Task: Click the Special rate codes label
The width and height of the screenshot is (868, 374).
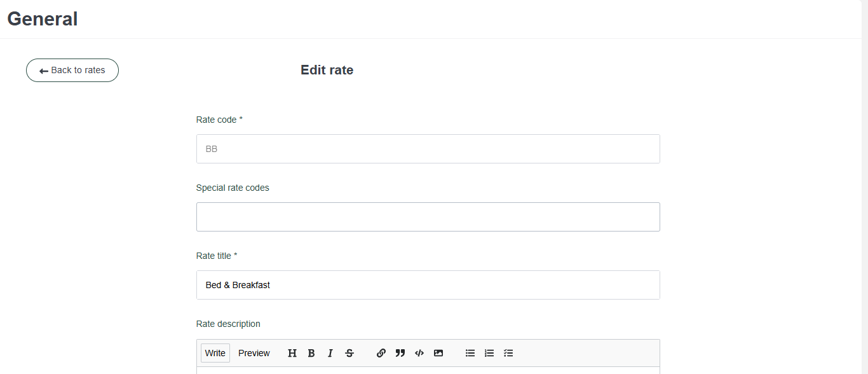Action: [x=233, y=188]
